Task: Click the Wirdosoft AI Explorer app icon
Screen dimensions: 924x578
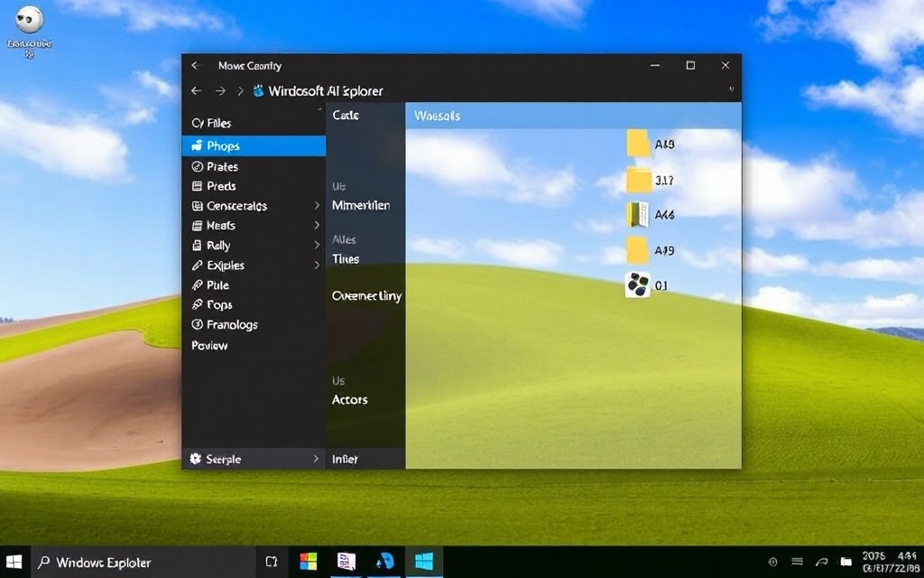Action: click(x=258, y=91)
